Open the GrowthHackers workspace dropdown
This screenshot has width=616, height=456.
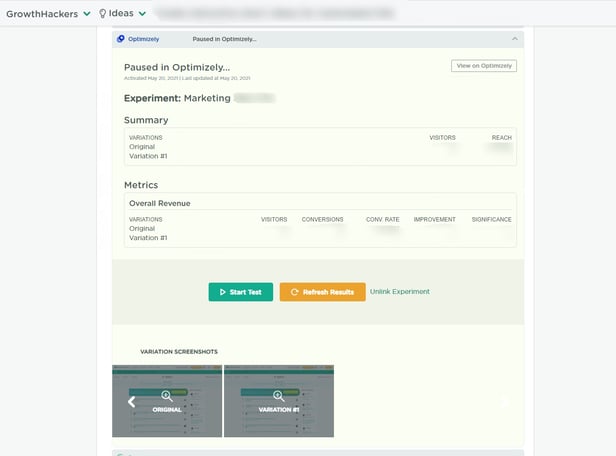[48, 14]
